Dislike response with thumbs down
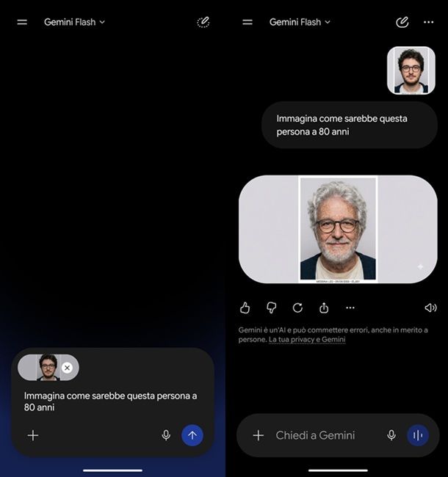The width and height of the screenshot is (448, 477). 271,308
